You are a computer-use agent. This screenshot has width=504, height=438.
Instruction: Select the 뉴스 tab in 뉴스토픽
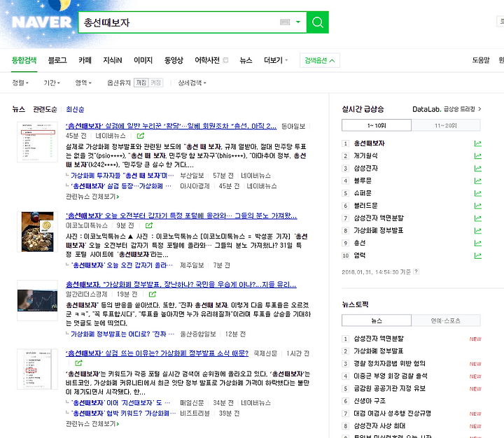[377, 320]
